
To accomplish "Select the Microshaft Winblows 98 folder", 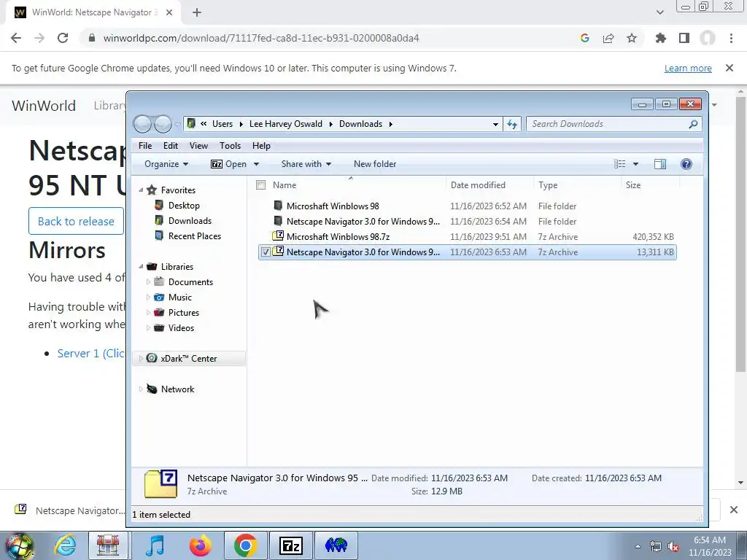I will tap(333, 206).
